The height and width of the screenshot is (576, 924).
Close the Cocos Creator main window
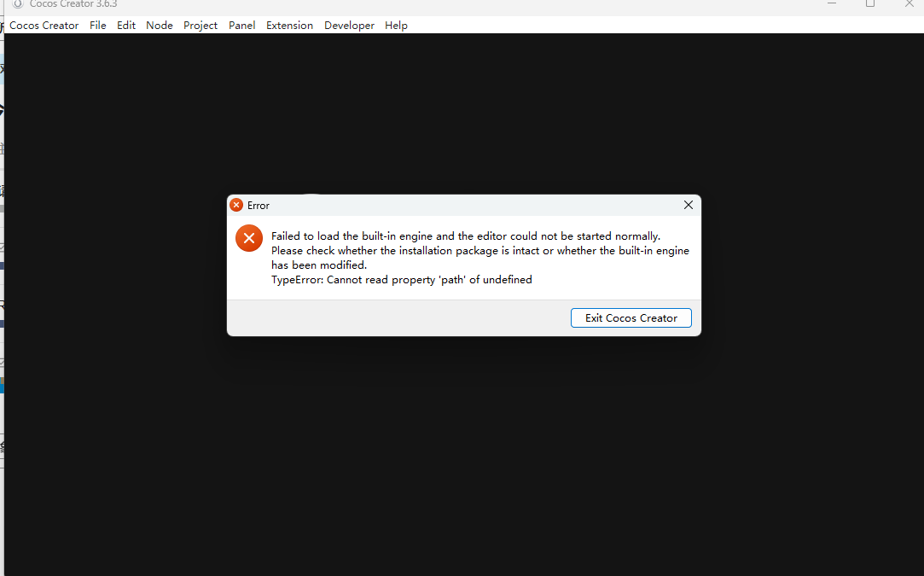tap(909, 3)
